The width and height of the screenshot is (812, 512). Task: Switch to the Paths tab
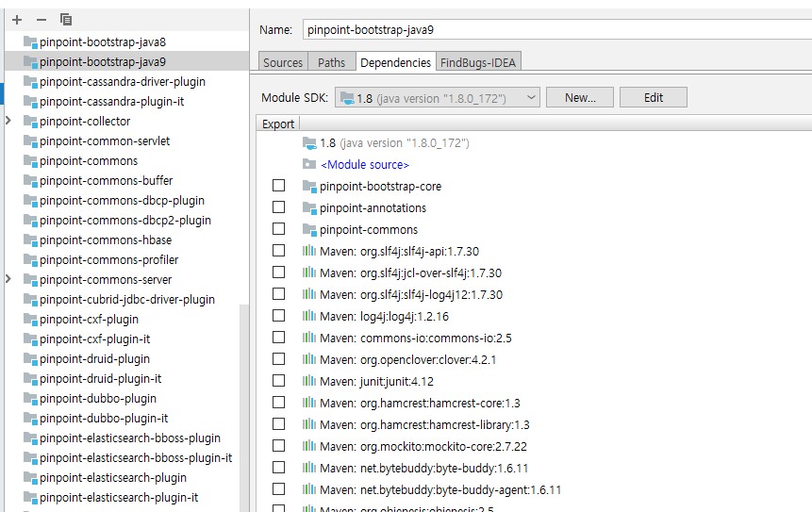click(331, 62)
